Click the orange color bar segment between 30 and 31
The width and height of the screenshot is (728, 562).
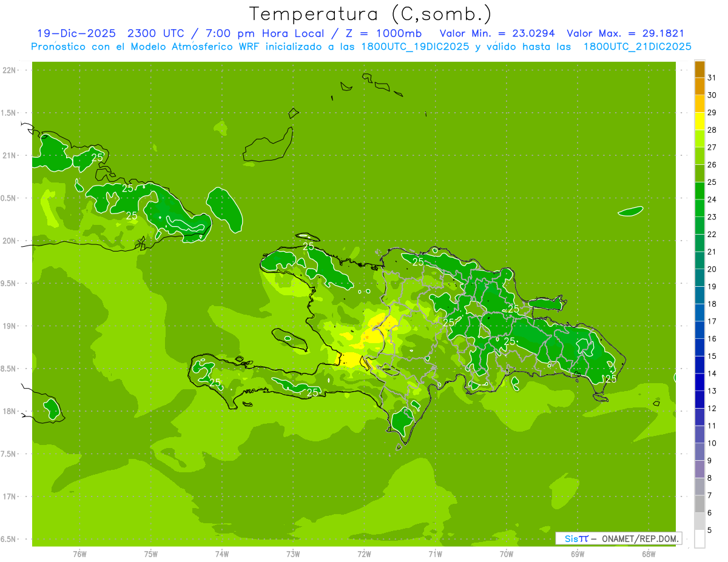coord(699,86)
